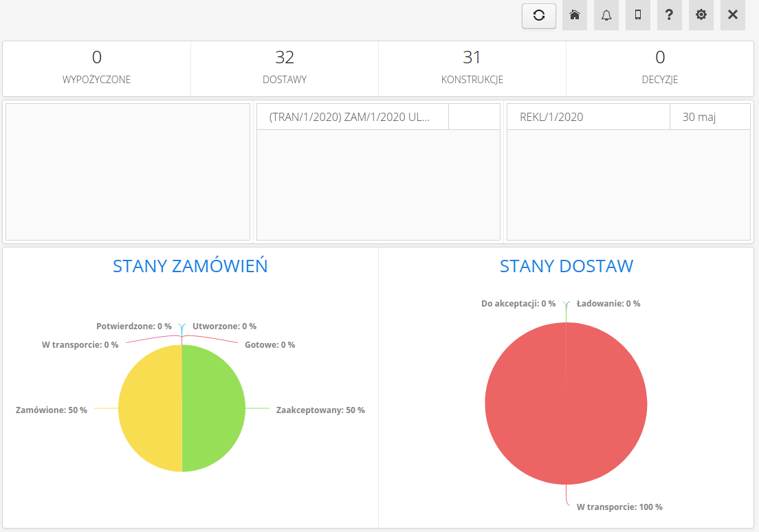
Task: Open settings gear icon
Action: click(701, 15)
